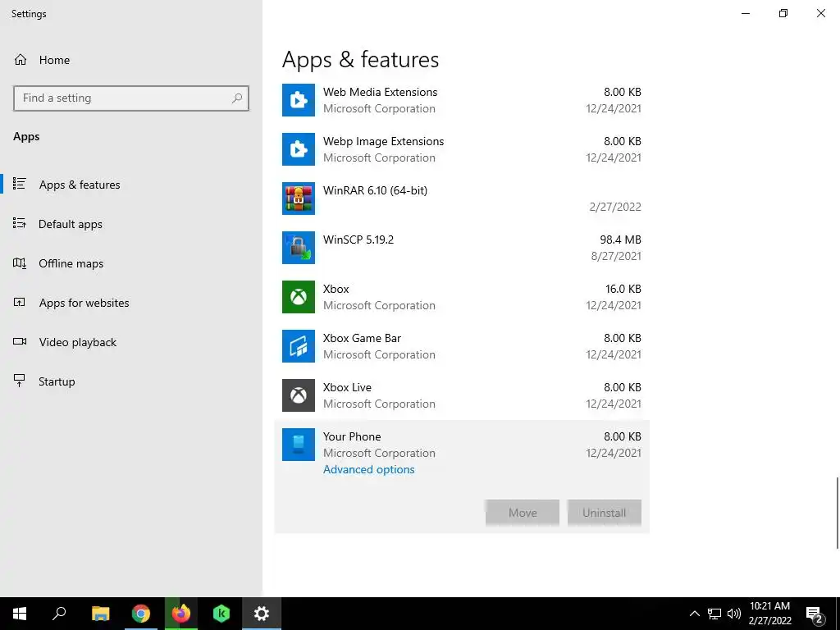The image size is (840, 630).
Task: Click the gray Xbox Live app icon
Action: [299, 396]
